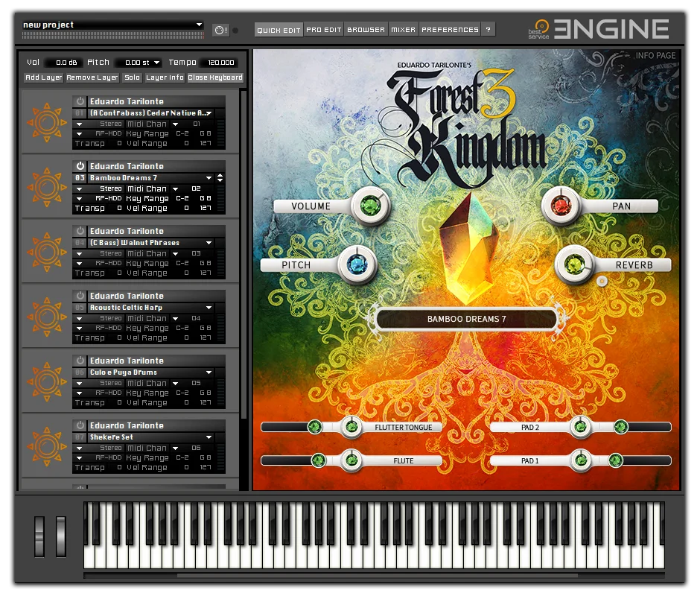Solo the selected layer
Viewport: 700px width, 596px height.
tap(132, 77)
